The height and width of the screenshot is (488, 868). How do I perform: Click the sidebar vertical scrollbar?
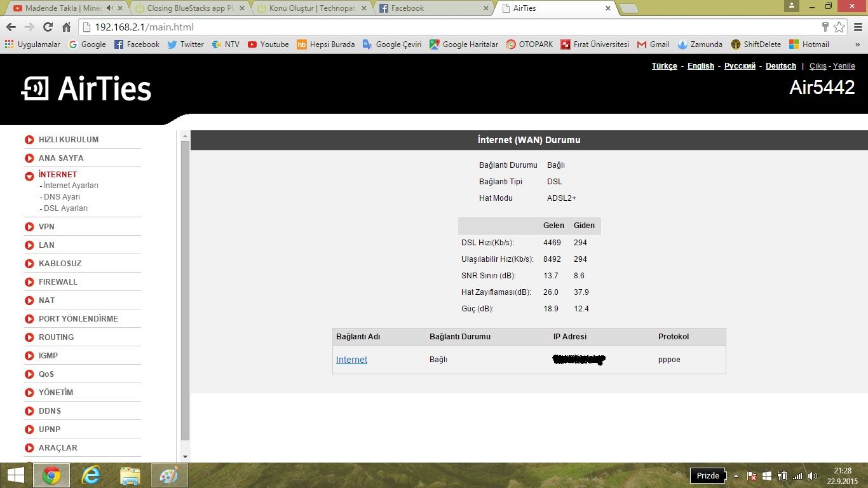pyautogui.click(x=185, y=291)
